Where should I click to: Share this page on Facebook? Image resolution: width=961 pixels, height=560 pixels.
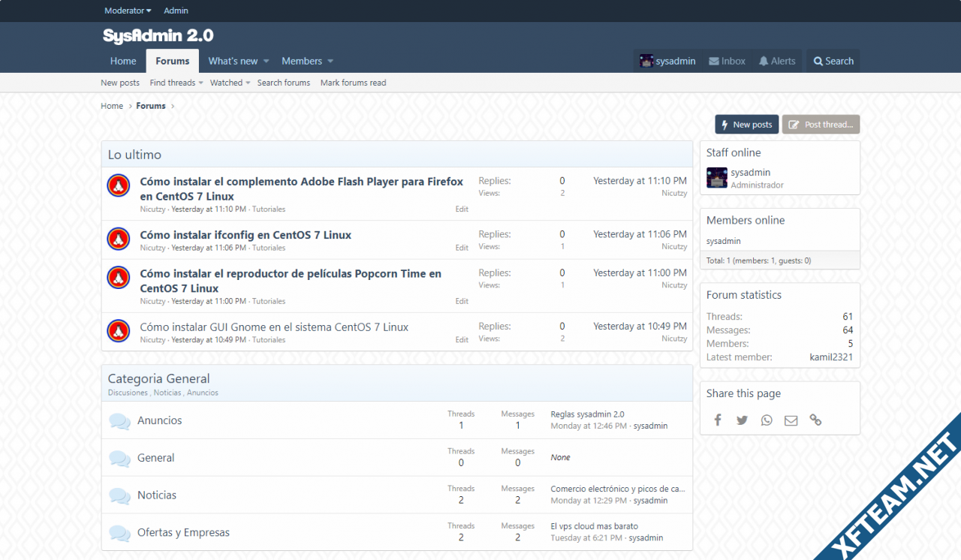tap(718, 420)
